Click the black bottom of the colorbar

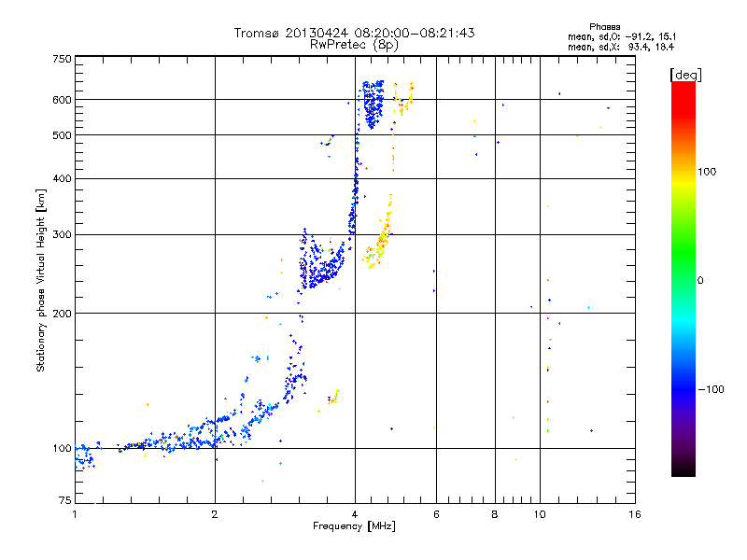pyautogui.click(x=684, y=469)
